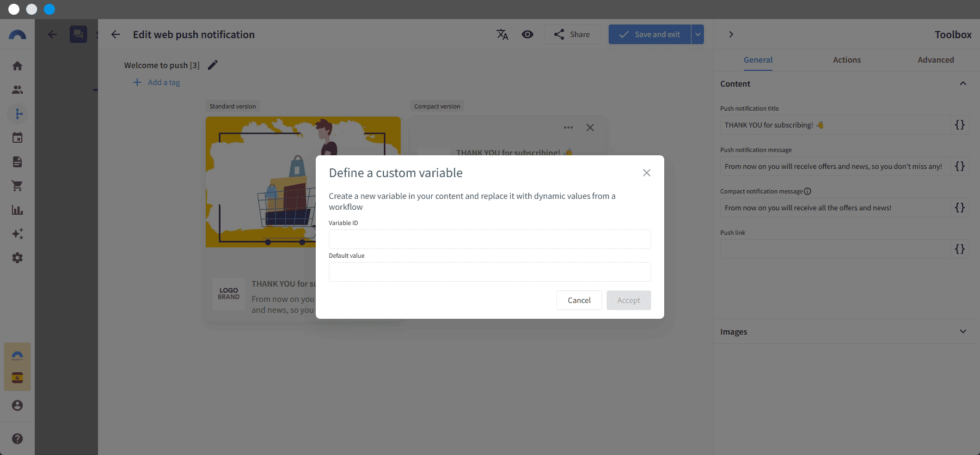Go back with arrow beside Edit web push notification
The image size is (980, 455).
115,34
